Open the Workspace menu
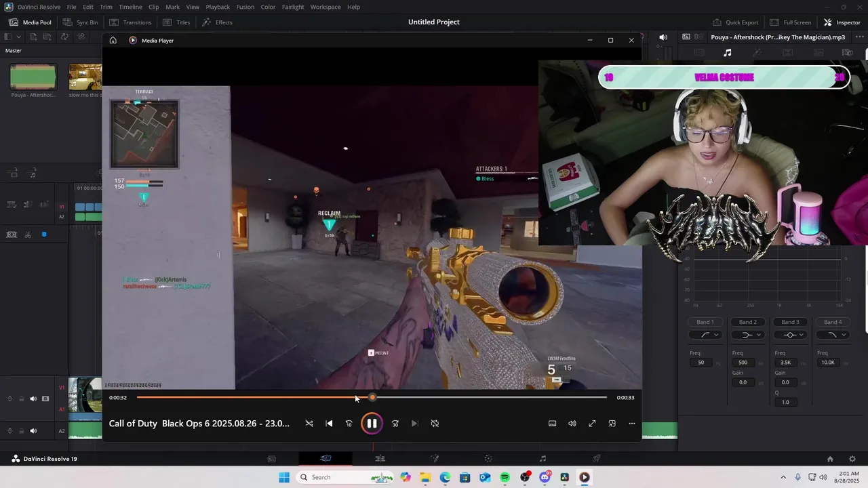The image size is (868, 488). [x=325, y=7]
